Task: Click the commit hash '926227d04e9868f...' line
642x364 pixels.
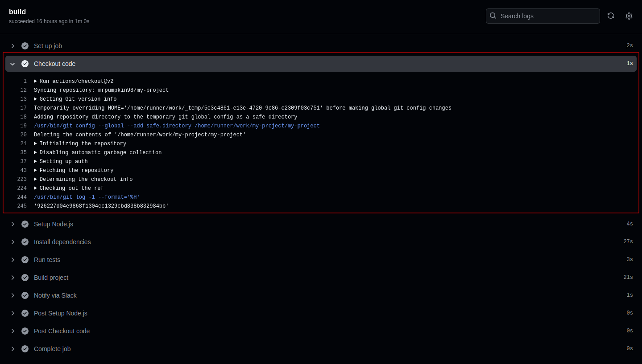Action: [x=101, y=206]
